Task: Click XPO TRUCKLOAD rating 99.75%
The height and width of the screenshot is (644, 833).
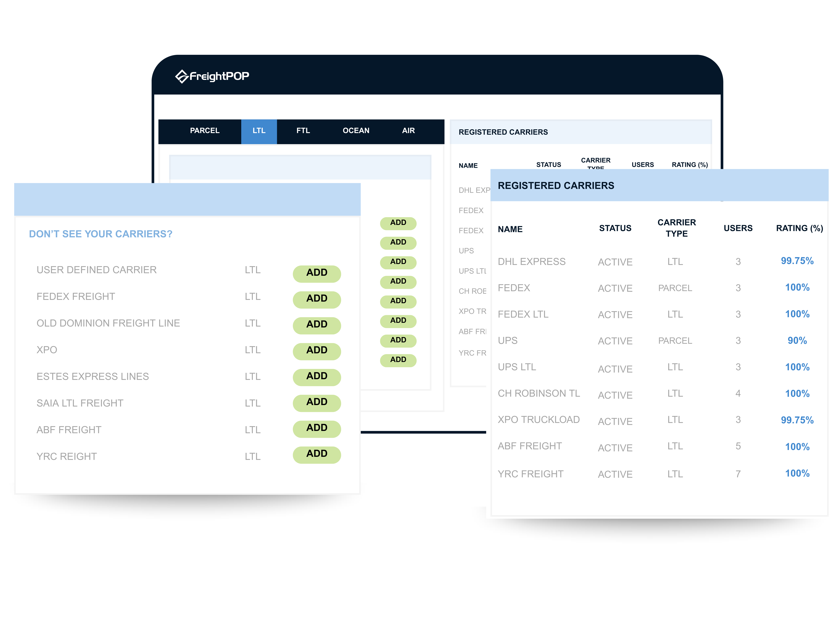Action: (797, 420)
